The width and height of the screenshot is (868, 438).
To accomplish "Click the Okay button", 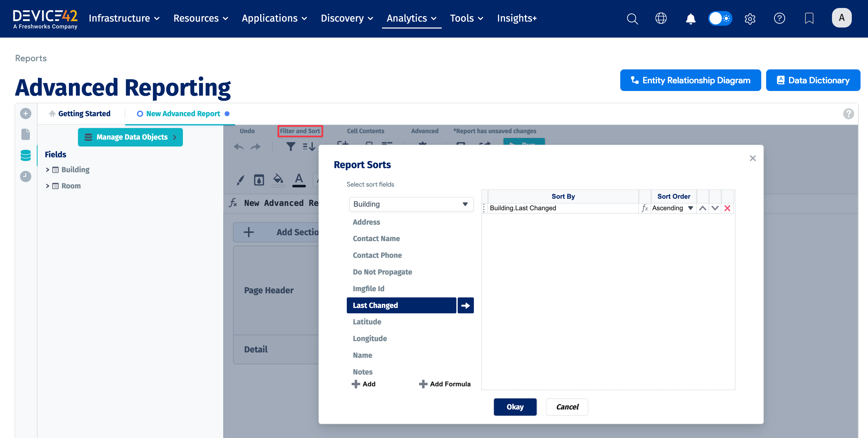I will point(515,407).
